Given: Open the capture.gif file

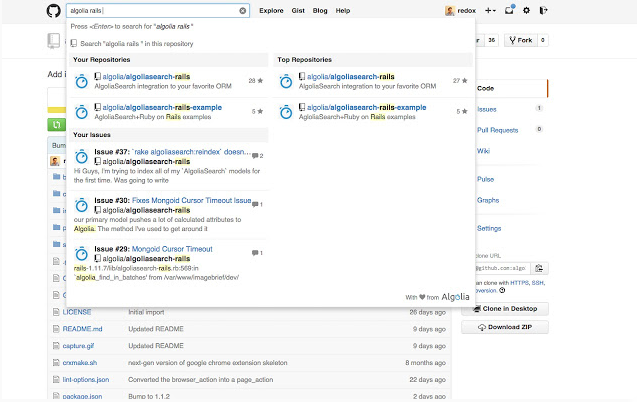Looking at the screenshot, I should pyautogui.click(x=78, y=346).
